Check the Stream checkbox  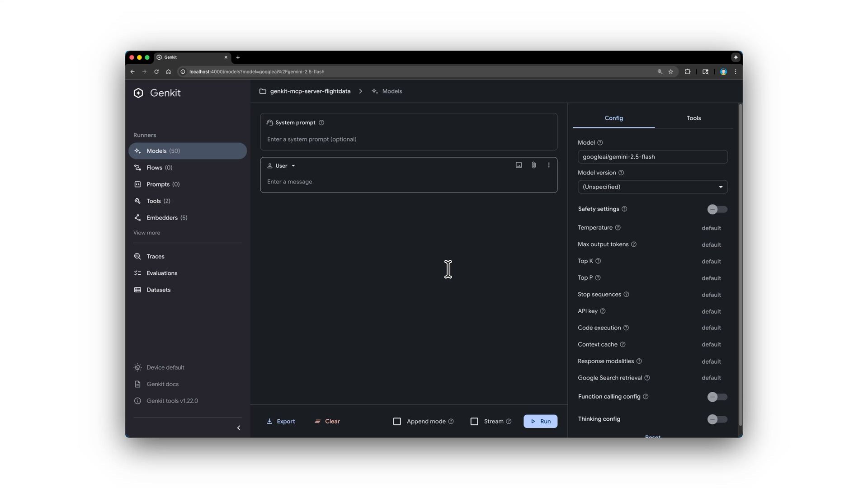[474, 422]
